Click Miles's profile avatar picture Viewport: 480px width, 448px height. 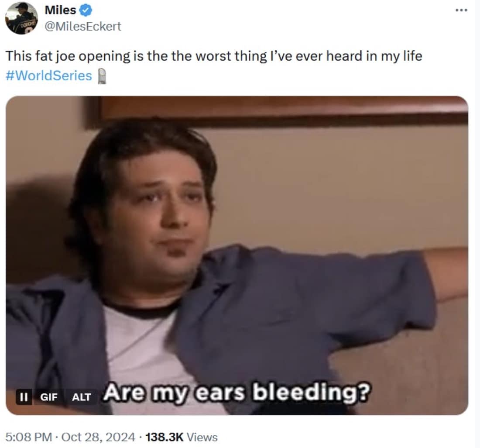click(x=21, y=18)
